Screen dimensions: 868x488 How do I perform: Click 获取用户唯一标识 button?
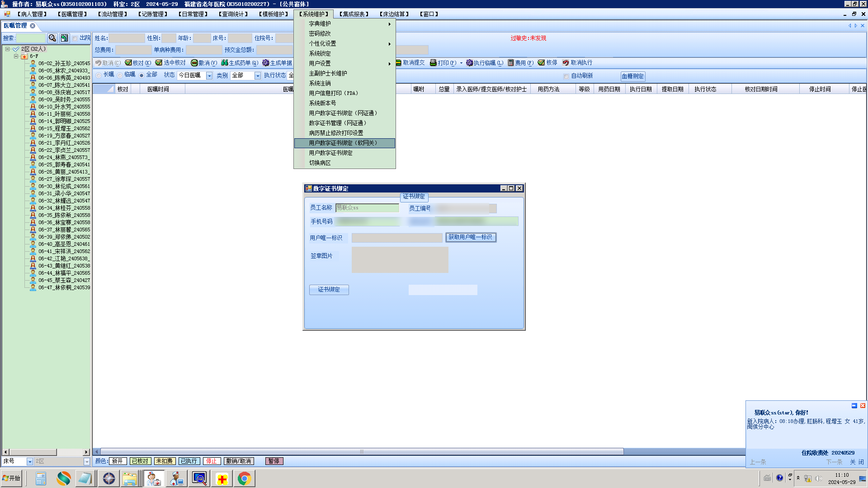pyautogui.click(x=471, y=237)
